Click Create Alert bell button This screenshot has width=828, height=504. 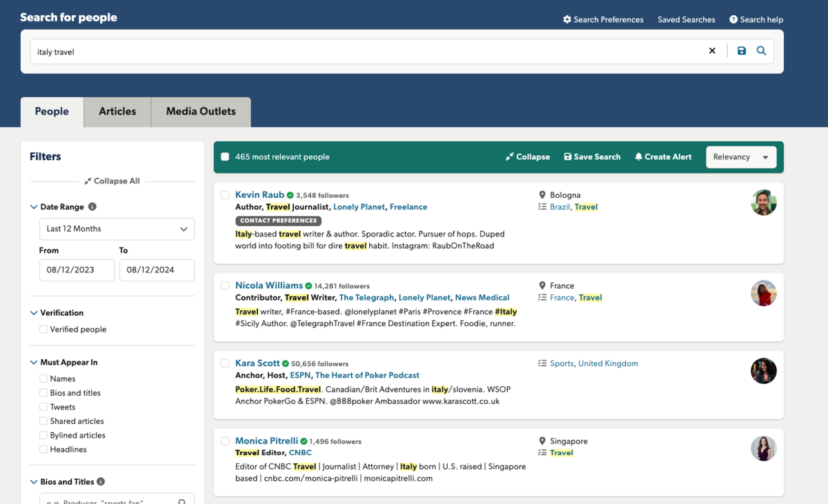(663, 157)
